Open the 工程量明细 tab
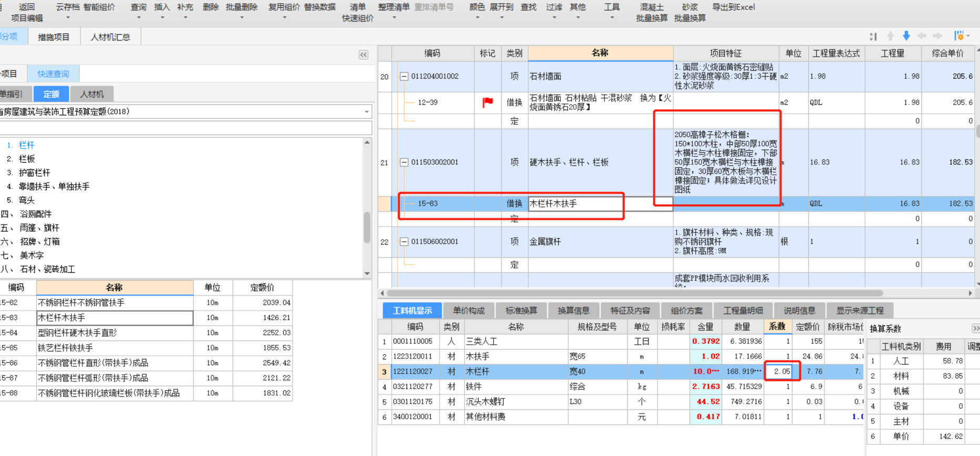Viewport: 980px width, 456px height. coord(743,311)
